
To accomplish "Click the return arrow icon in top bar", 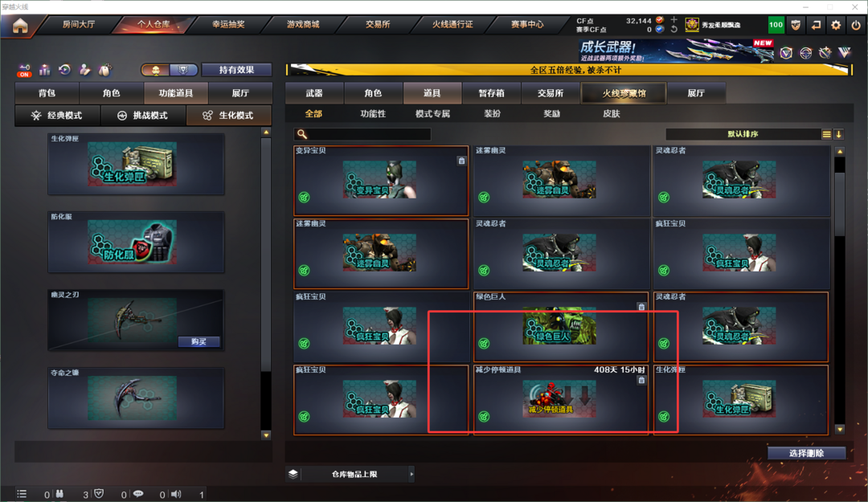I will [x=816, y=25].
